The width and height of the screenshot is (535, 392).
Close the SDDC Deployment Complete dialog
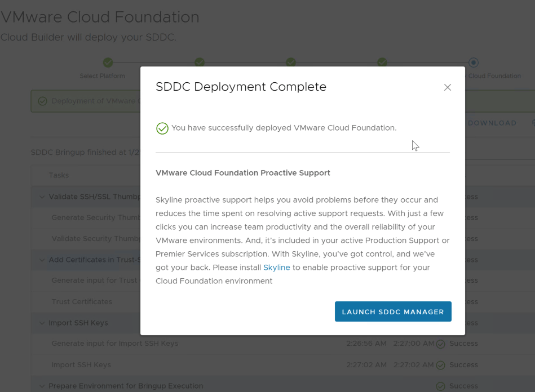click(447, 87)
